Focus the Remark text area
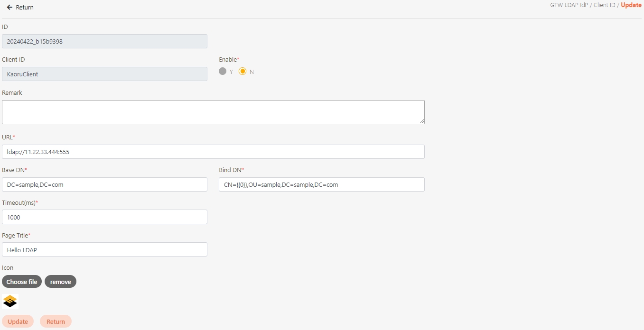 [x=213, y=112]
